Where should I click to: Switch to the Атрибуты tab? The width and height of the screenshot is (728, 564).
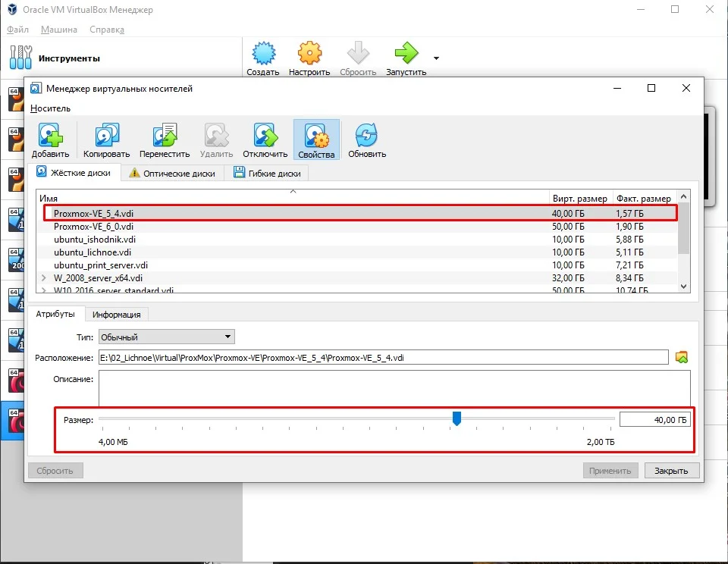click(55, 314)
